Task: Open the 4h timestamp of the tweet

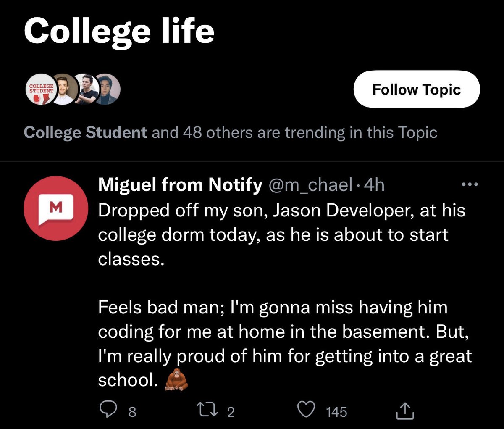Action: pyautogui.click(x=374, y=185)
